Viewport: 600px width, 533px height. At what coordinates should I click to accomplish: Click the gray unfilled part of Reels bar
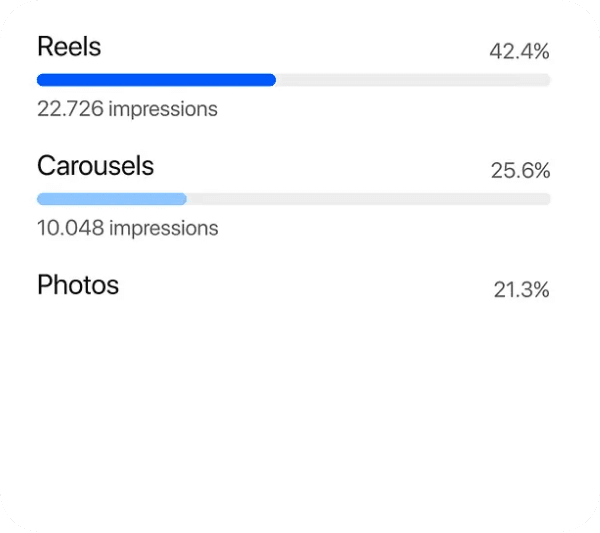point(412,80)
